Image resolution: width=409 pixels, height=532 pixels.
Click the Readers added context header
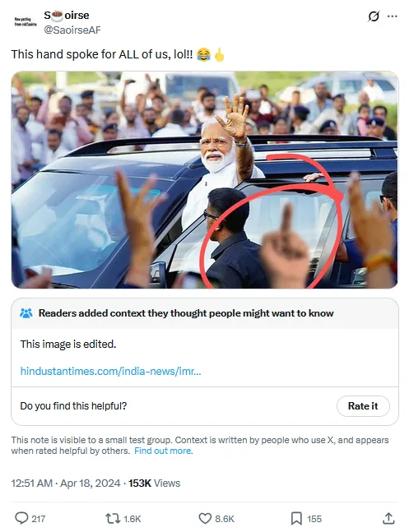click(x=186, y=313)
